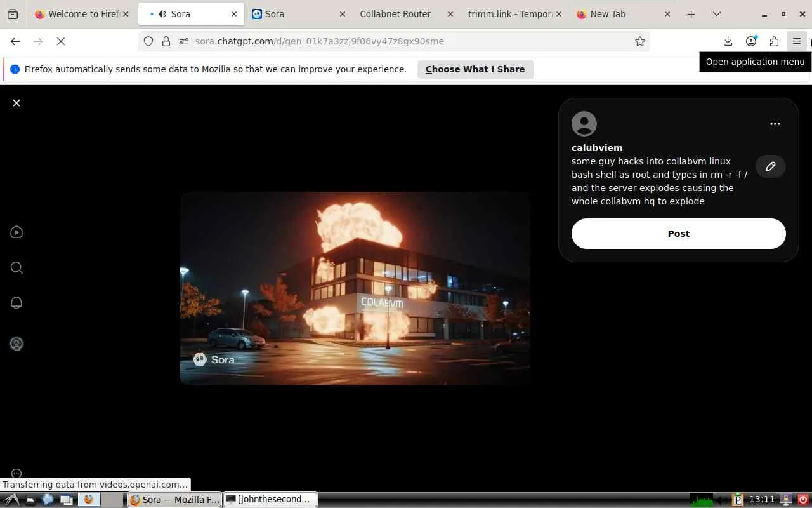Open the profile icon in Sora sidebar

[16, 344]
